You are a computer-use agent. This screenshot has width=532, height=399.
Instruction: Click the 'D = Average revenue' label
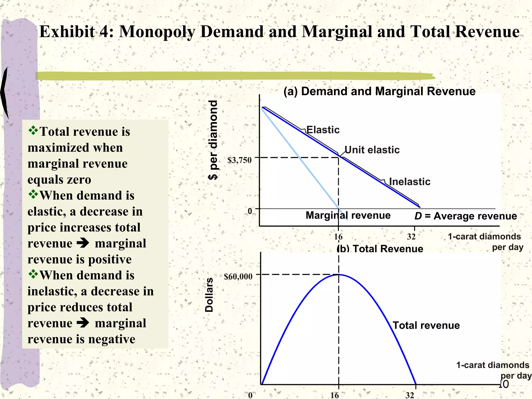pyautogui.click(x=465, y=216)
